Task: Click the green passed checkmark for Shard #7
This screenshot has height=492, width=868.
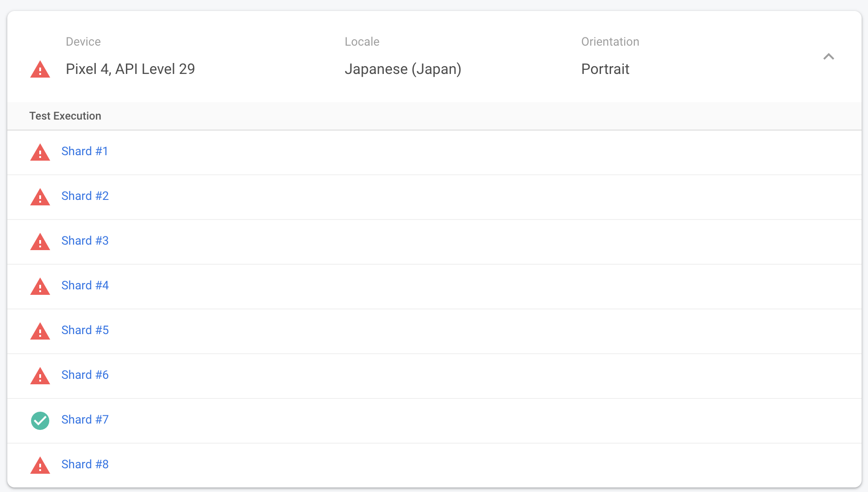Action: pyautogui.click(x=40, y=421)
